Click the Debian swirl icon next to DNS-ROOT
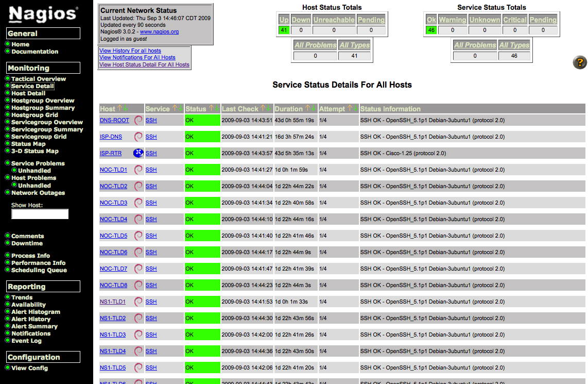 138,120
